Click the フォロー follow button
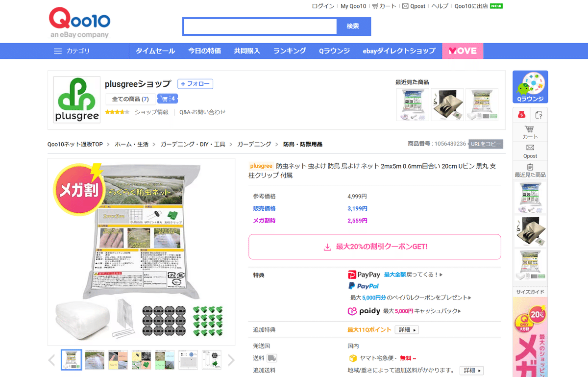This screenshot has width=588, height=377. (x=195, y=84)
